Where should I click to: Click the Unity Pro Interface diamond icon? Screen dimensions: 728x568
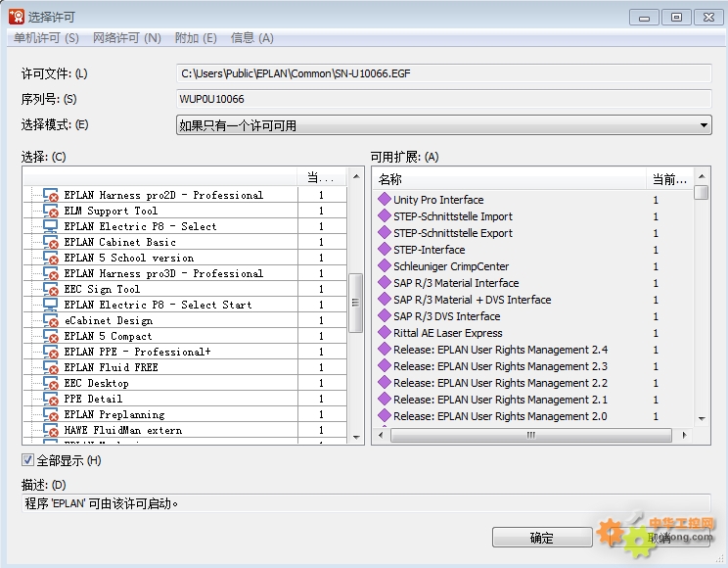[385, 199]
